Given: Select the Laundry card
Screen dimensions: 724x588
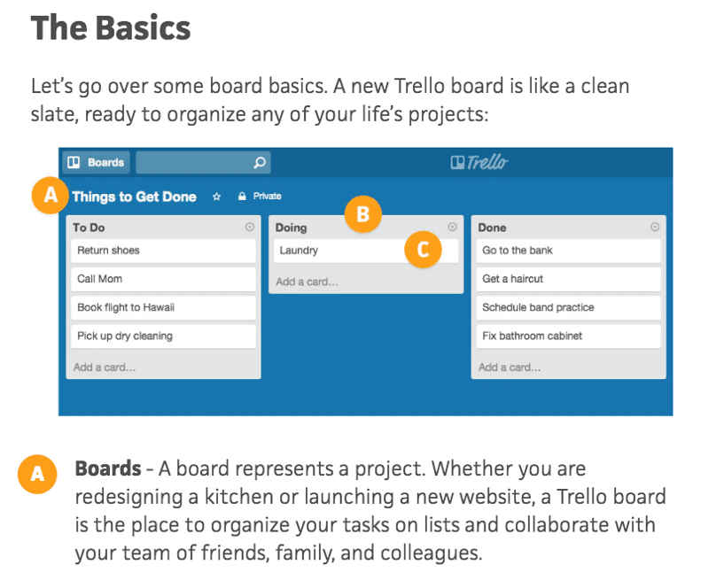Looking at the screenshot, I should [337, 251].
